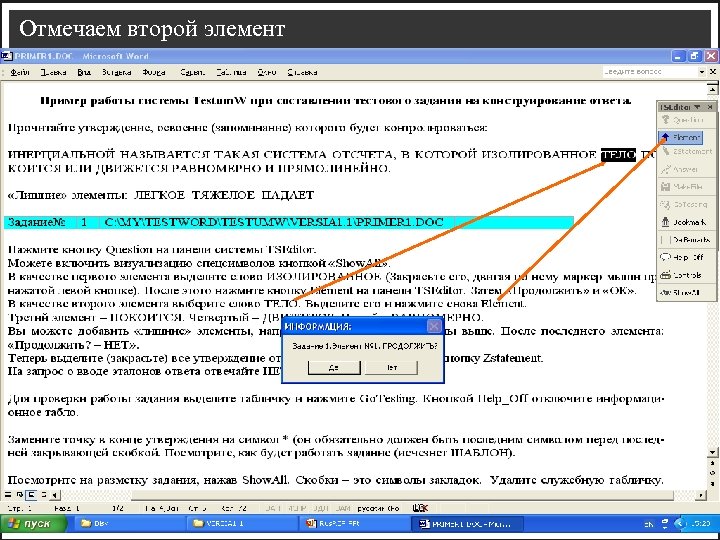Click the language indicator 'русский' in status bar

click(x=378, y=508)
